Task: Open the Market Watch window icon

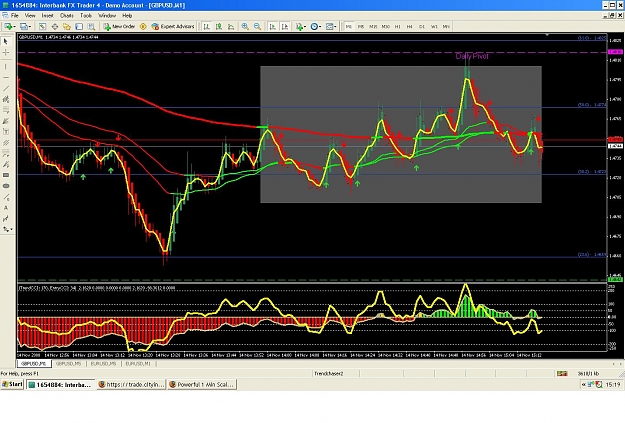Action: coord(42,26)
